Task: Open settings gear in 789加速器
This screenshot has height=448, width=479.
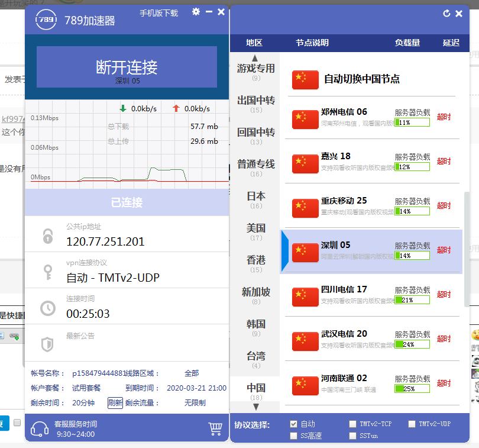Action: click(196, 12)
